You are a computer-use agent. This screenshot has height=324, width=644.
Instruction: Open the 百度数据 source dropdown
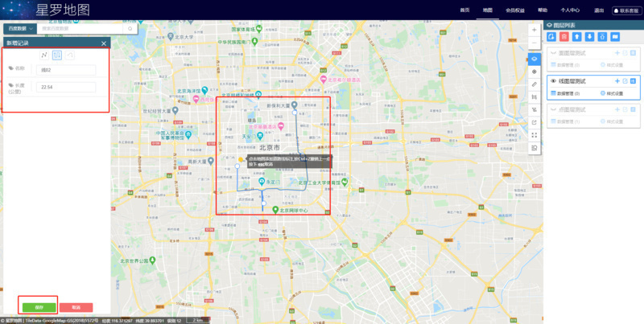tap(20, 29)
